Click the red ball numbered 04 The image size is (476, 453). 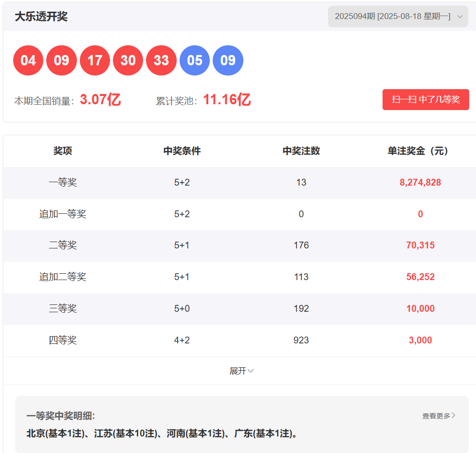[28, 60]
